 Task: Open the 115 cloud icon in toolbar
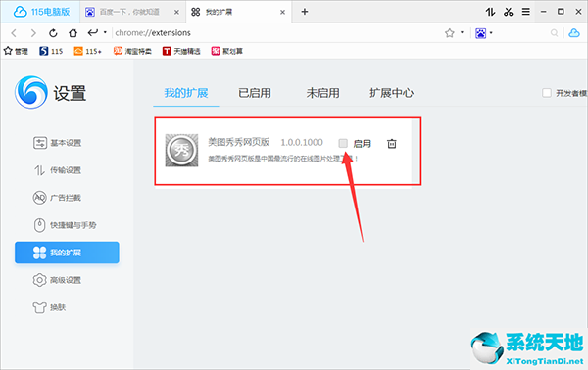click(574, 33)
